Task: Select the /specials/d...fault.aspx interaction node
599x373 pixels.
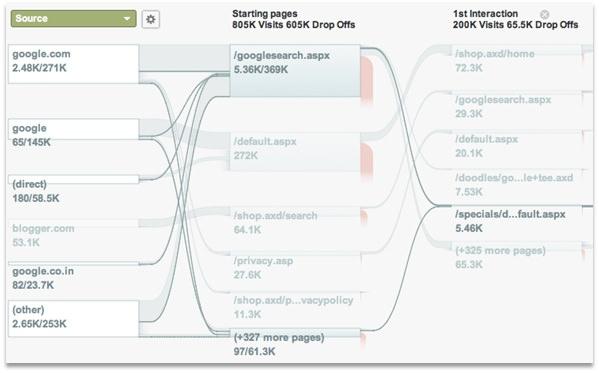Action: (516, 220)
